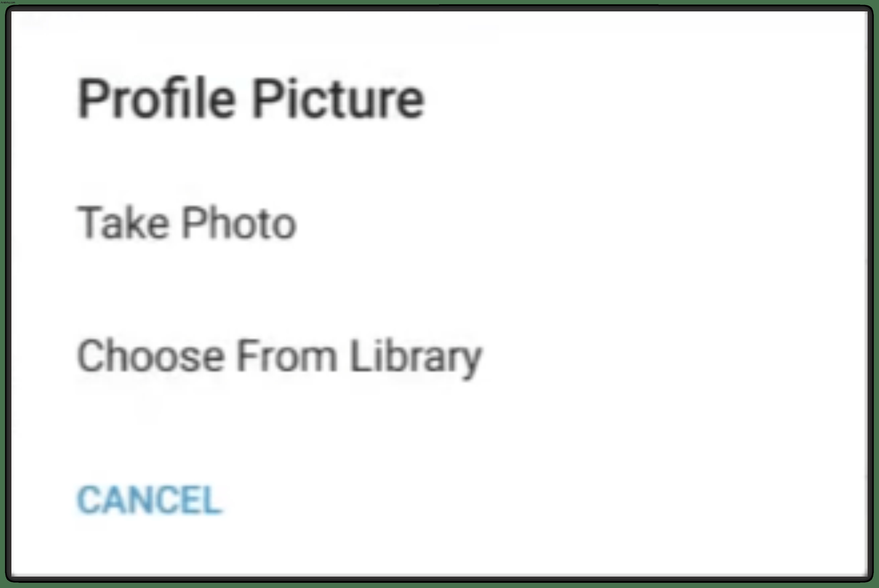Dismiss the Profile Picture dialog with CANCEL
Screen dimensions: 879x588
tap(149, 500)
